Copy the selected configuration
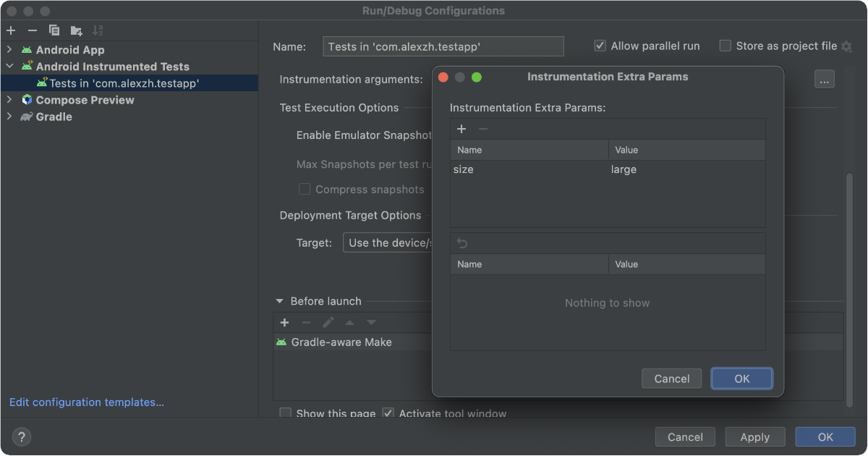Screen dimensions: 868x456 coord(54,30)
